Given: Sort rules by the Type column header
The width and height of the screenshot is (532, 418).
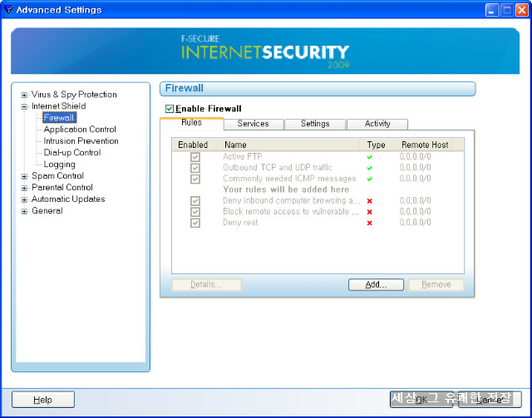Looking at the screenshot, I should (x=377, y=145).
